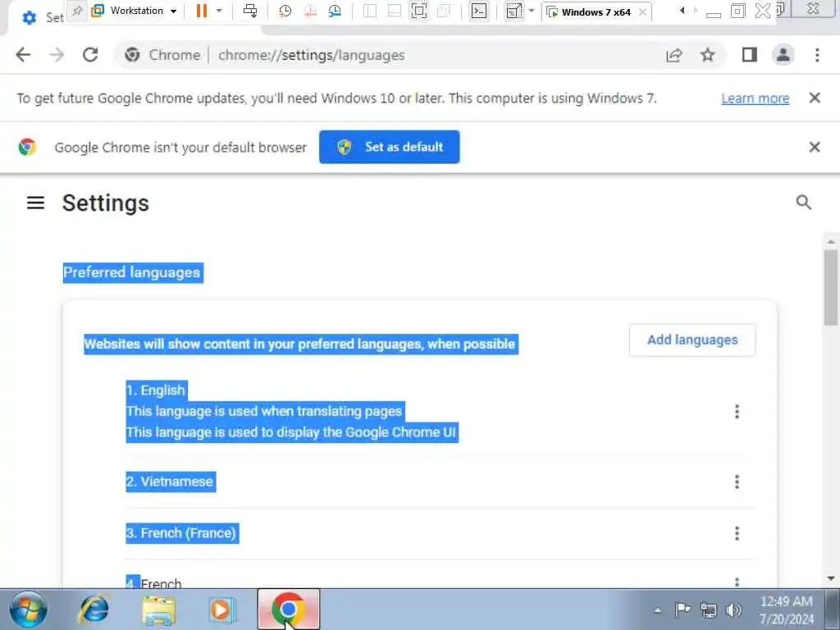840x630 pixels.
Task: Dismiss the Windows 10 update notice
Action: [x=815, y=98]
